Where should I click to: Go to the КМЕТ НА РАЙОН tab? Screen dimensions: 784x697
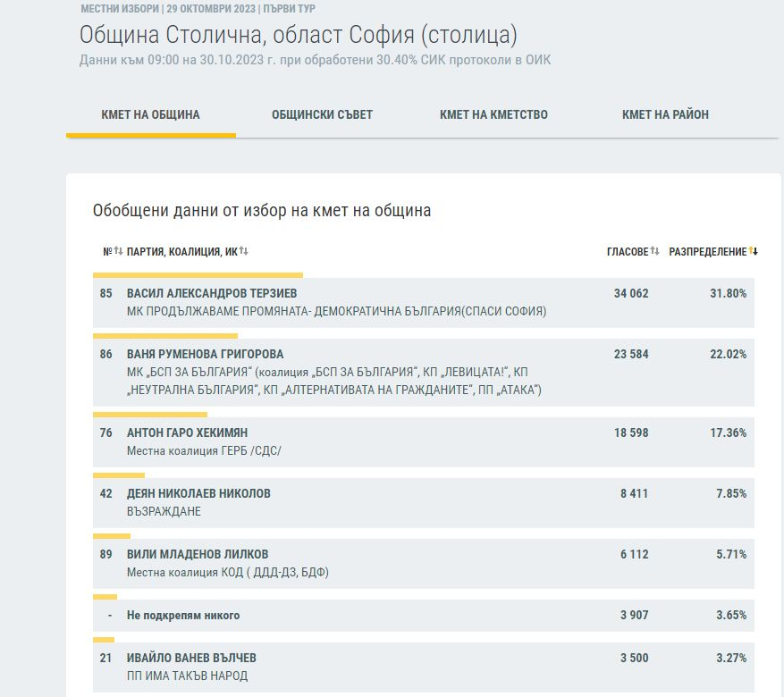click(x=665, y=114)
